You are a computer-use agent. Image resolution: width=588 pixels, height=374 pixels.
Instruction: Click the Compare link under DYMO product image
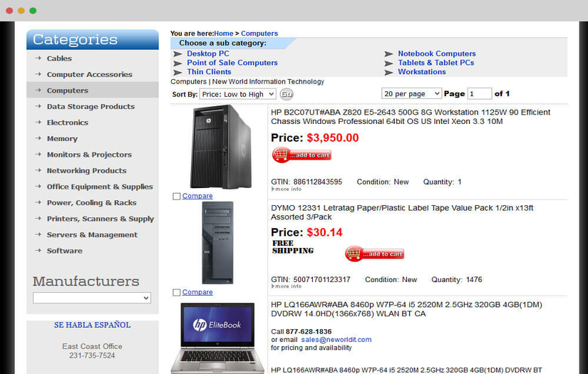tap(197, 292)
